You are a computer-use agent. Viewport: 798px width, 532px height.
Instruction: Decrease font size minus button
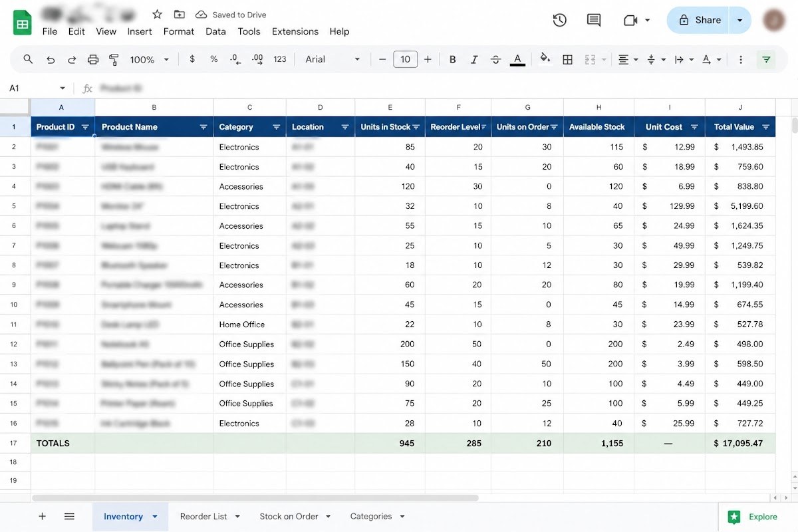[382, 59]
